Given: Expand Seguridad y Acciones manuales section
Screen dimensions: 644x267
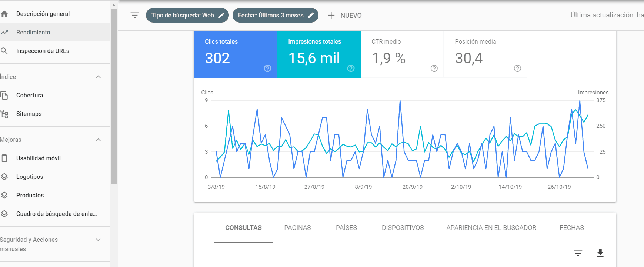Looking at the screenshot, I should 98,240.
